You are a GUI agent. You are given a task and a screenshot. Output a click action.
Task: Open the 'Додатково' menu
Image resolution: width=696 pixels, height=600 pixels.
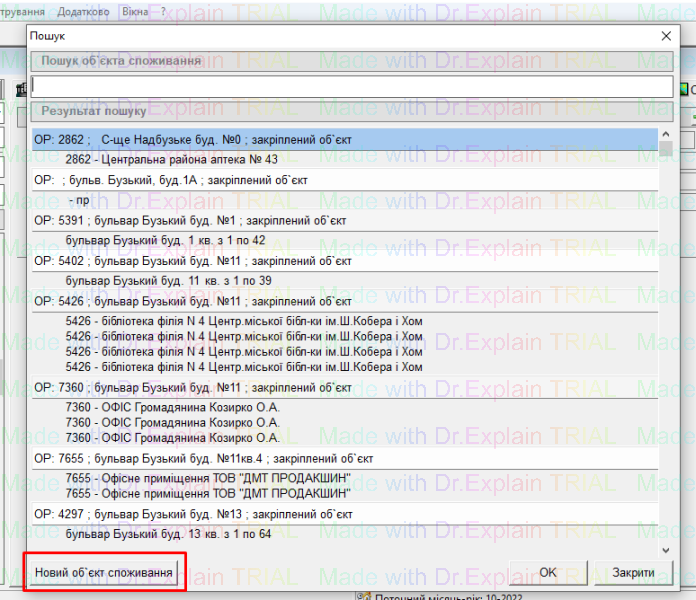[84, 10]
